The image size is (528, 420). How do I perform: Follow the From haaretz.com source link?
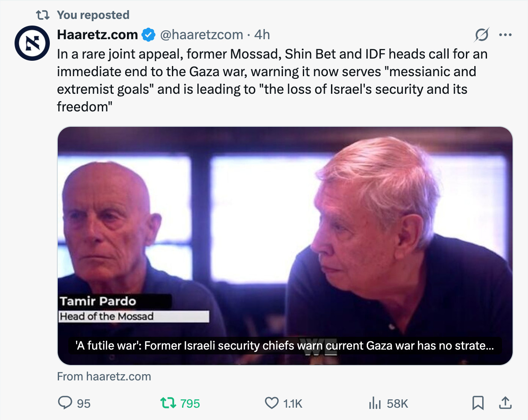click(104, 376)
